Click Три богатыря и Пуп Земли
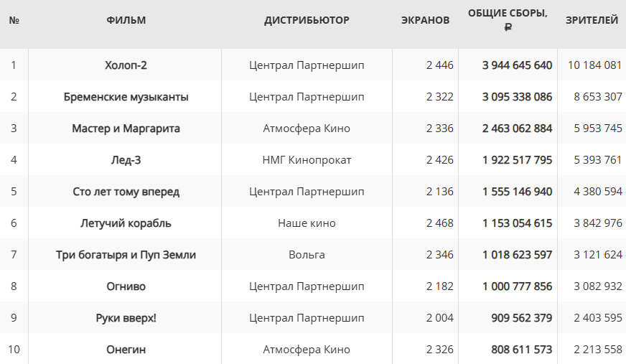 pos(126,255)
